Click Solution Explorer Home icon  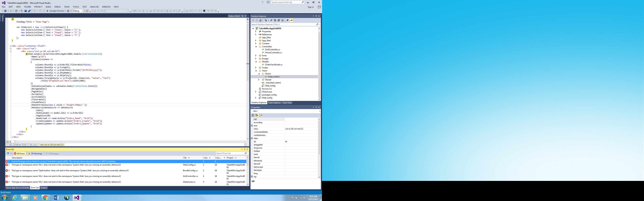pos(260,20)
